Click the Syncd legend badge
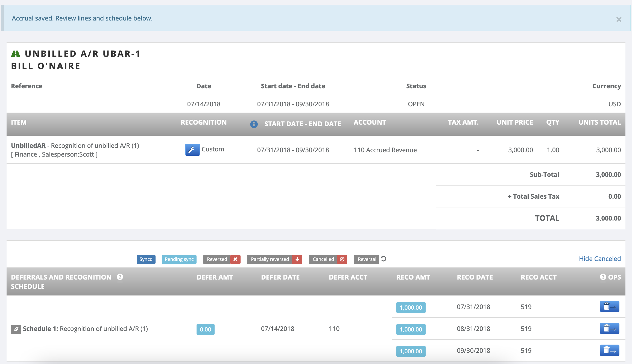This screenshot has height=364, width=632. pos(146,259)
